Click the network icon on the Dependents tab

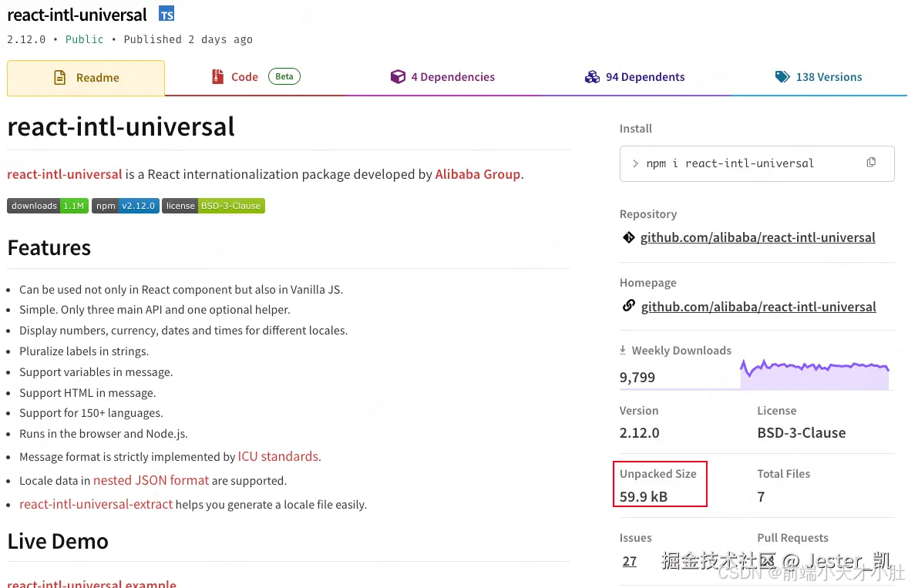coord(593,76)
